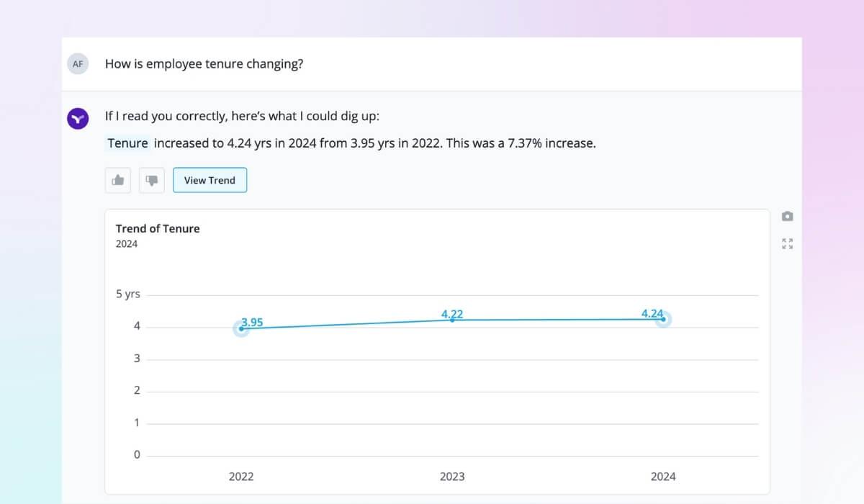Select the 2022 data point at 3.95
Viewport: 864px width, 504px height.
(x=241, y=329)
